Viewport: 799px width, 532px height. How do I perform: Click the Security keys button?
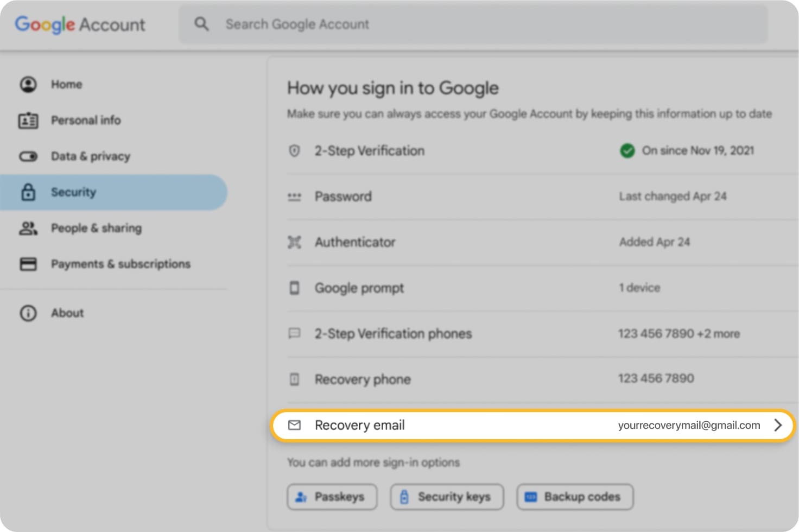click(447, 497)
